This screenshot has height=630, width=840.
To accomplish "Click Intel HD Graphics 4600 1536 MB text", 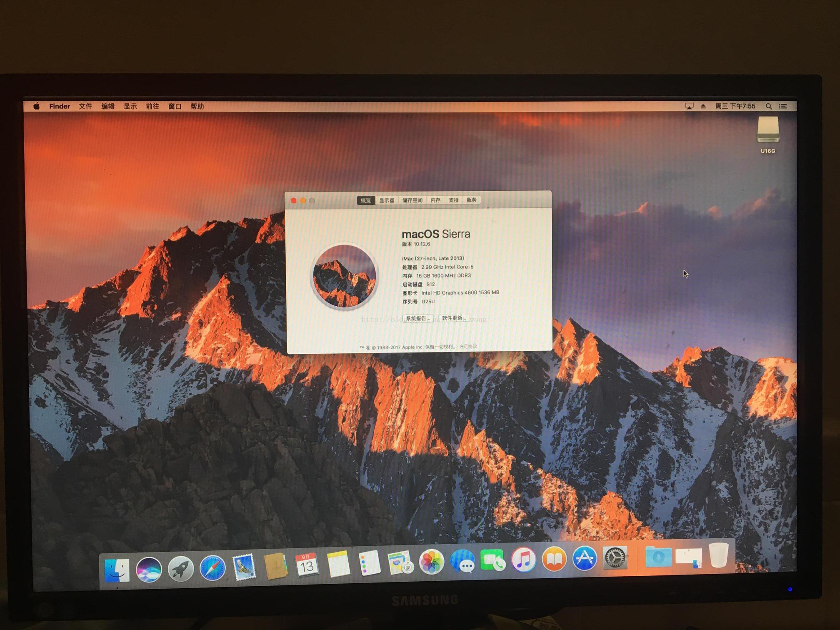I will click(x=460, y=293).
